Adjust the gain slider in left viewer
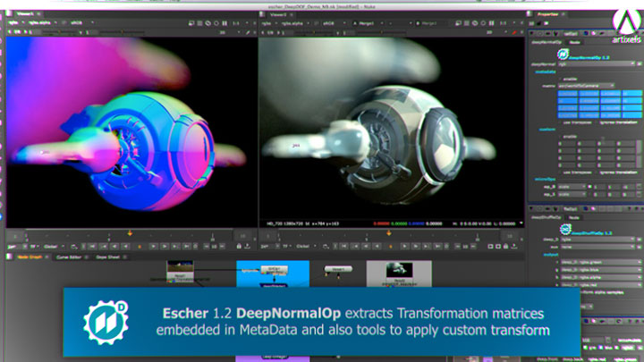The height and width of the screenshot is (362, 644). (60, 32)
